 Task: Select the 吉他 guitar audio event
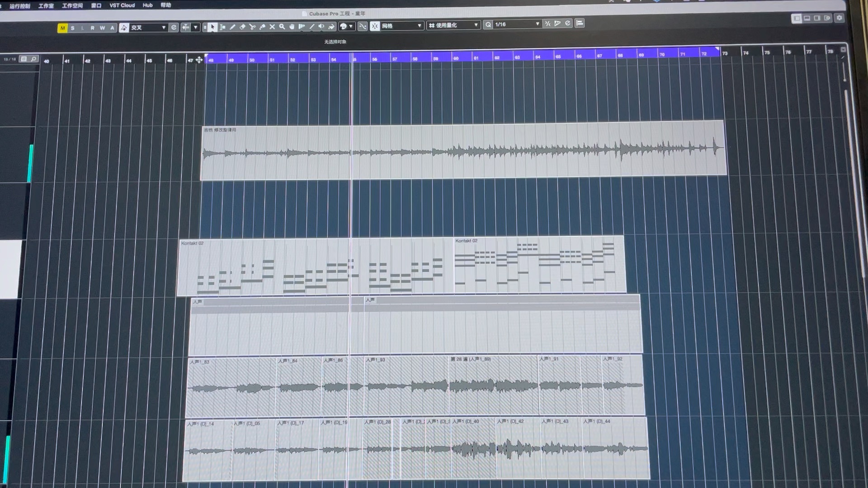(x=463, y=151)
